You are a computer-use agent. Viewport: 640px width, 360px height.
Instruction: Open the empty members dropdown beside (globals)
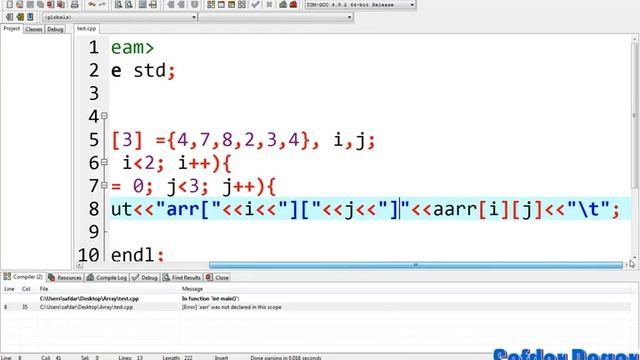point(276,17)
